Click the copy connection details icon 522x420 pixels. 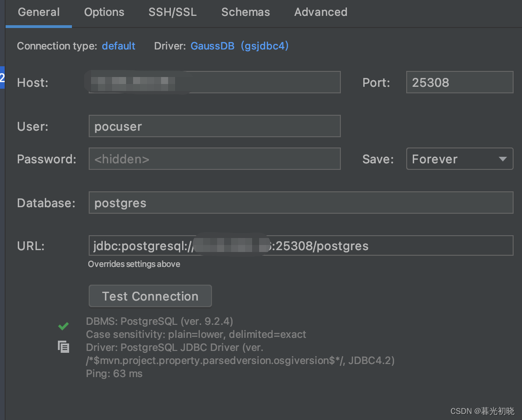pyautogui.click(x=63, y=347)
